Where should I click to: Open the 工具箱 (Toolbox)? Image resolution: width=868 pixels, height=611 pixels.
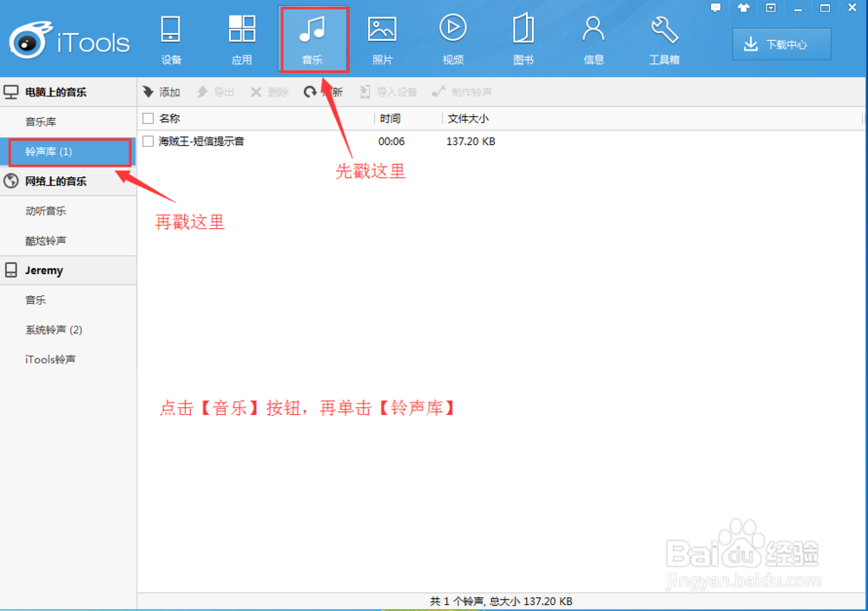point(663,39)
